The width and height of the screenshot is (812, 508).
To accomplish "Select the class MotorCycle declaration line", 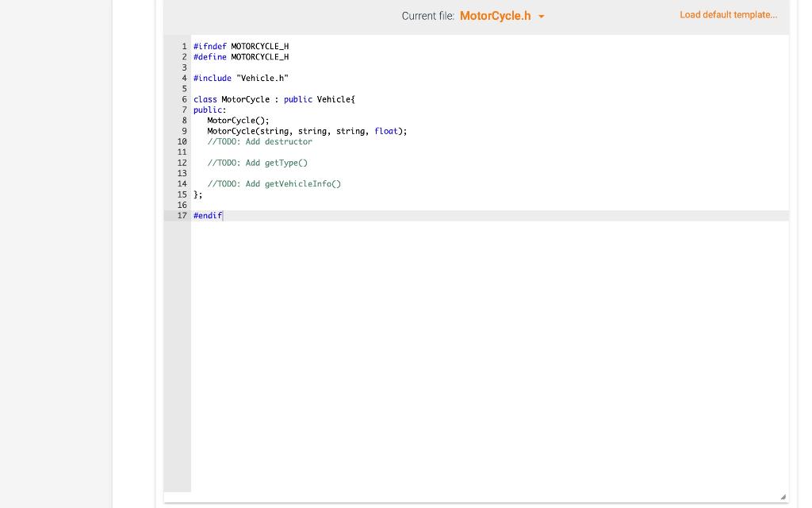I will (x=274, y=98).
